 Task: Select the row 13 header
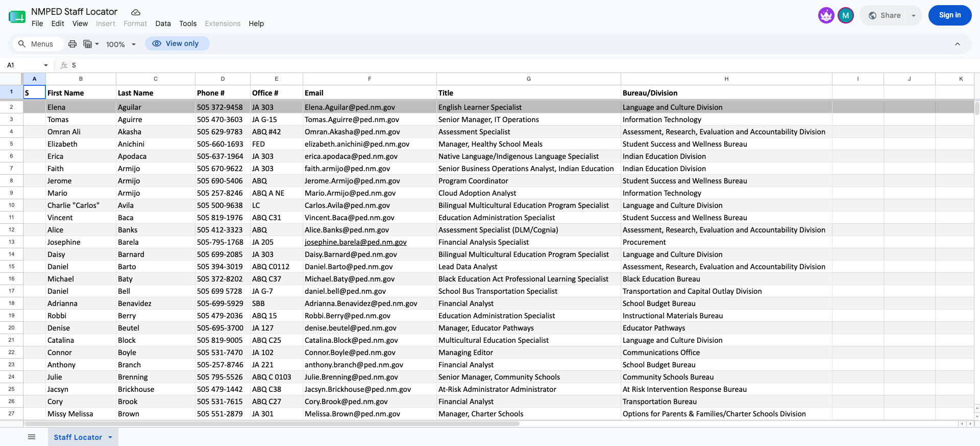(x=11, y=242)
